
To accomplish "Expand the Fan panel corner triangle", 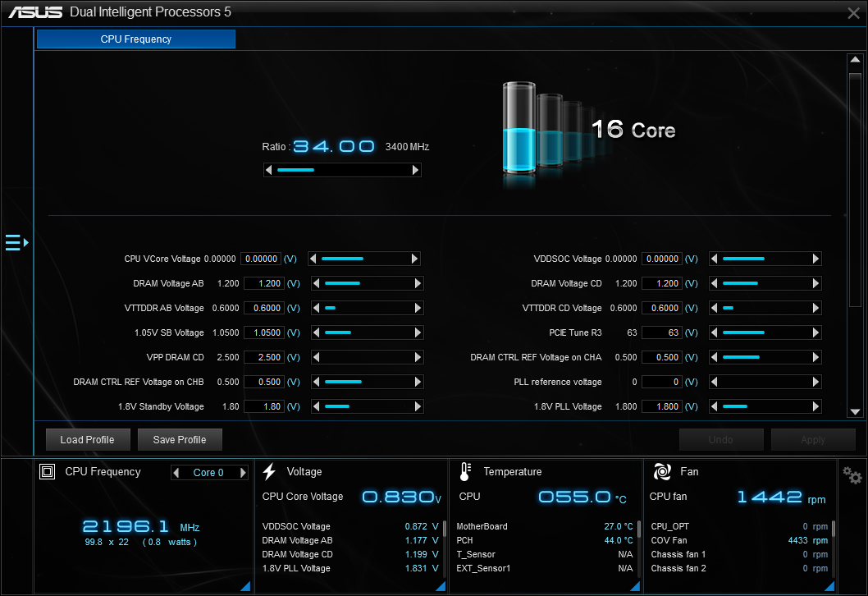I will 829,586.
